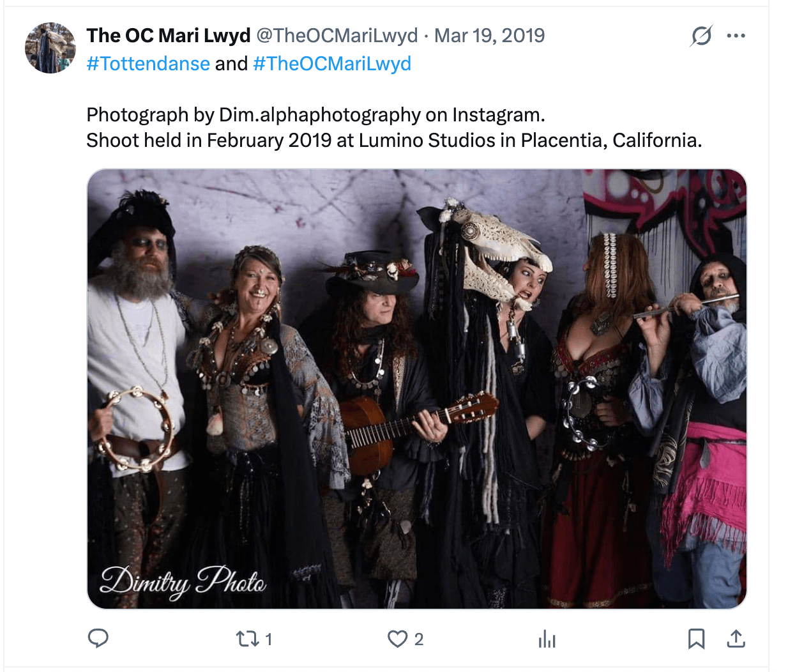Image resolution: width=788 pixels, height=672 pixels.
Task: Open the attached costume group photo
Action: [416, 388]
